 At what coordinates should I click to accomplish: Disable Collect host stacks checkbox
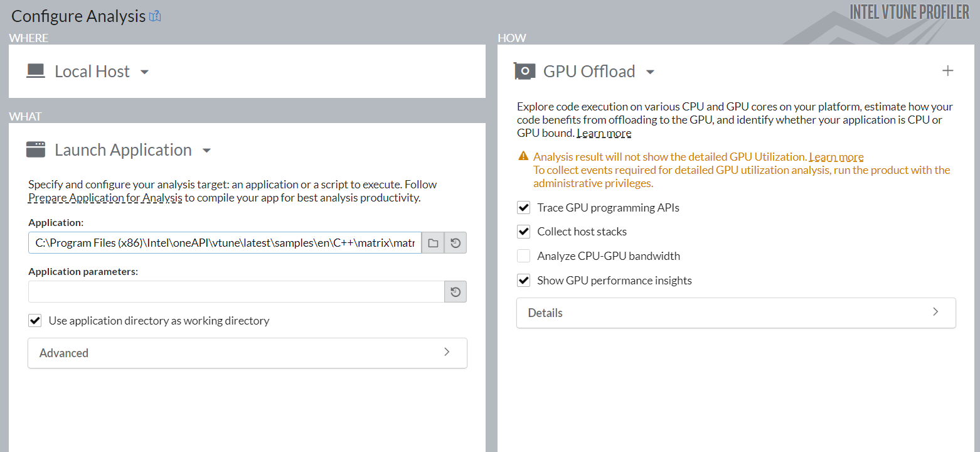pos(524,232)
